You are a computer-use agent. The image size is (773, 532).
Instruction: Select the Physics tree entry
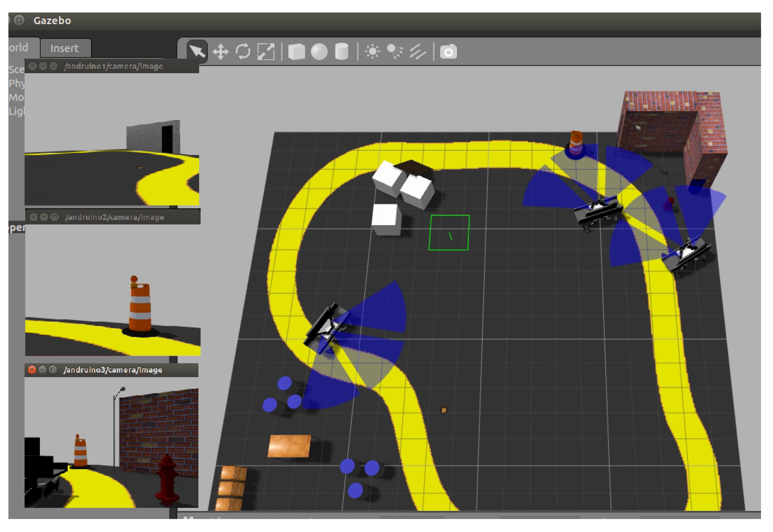pos(16,83)
